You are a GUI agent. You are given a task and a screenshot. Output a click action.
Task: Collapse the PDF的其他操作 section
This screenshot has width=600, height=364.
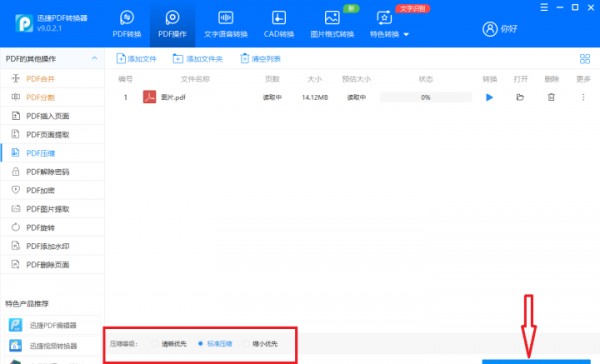tap(95, 58)
